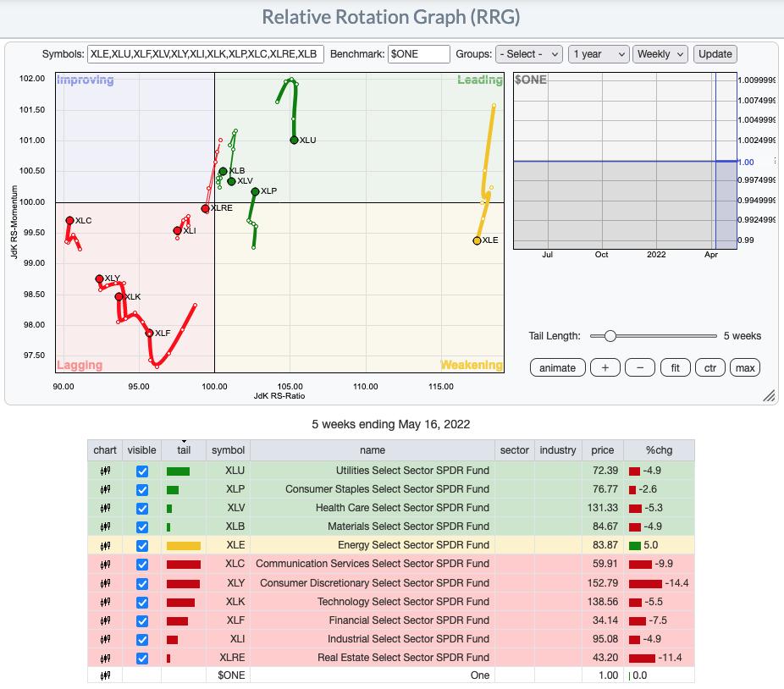Screen dimensions: 784x689
Task: Open chart icon for $ONE row
Action: [105, 675]
